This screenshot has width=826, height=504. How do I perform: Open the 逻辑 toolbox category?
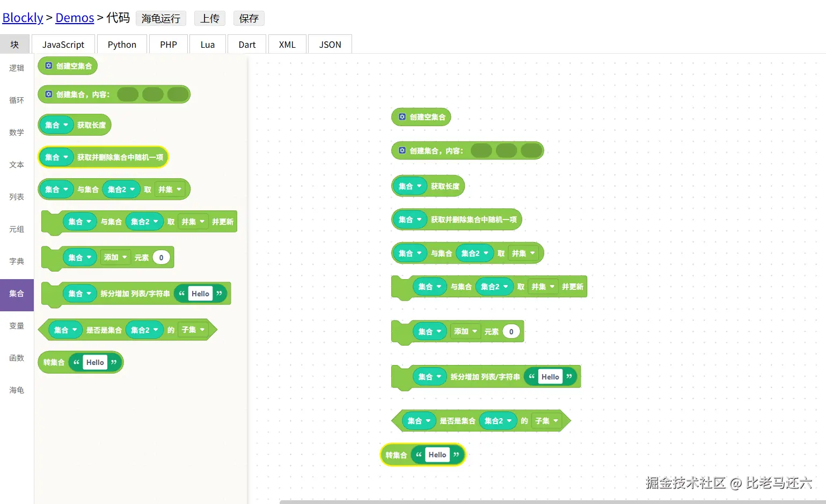(x=17, y=68)
